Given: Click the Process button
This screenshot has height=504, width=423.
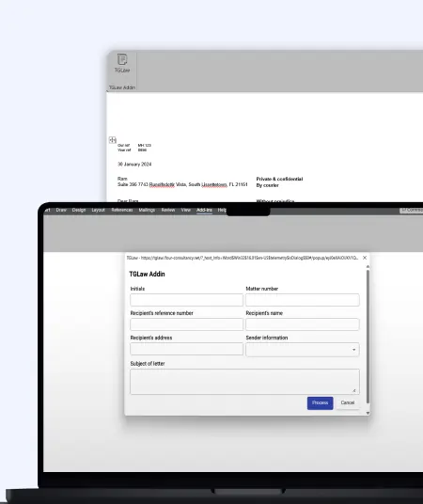Looking at the screenshot, I should (x=321, y=403).
